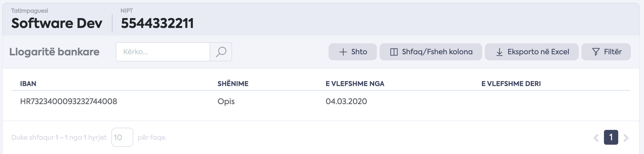Sort by the IBAN column header
Image resolution: width=644 pixels, height=154 pixels.
28,84
